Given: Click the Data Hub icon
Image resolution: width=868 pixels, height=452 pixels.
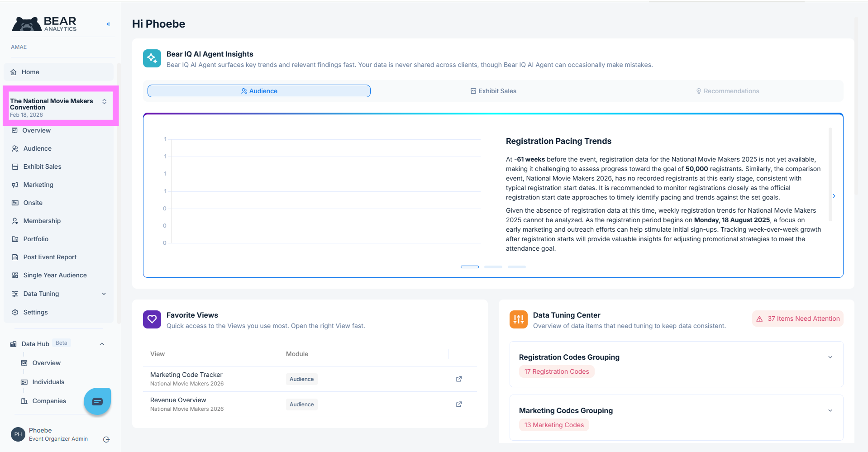Looking at the screenshot, I should pyautogui.click(x=13, y=344).
